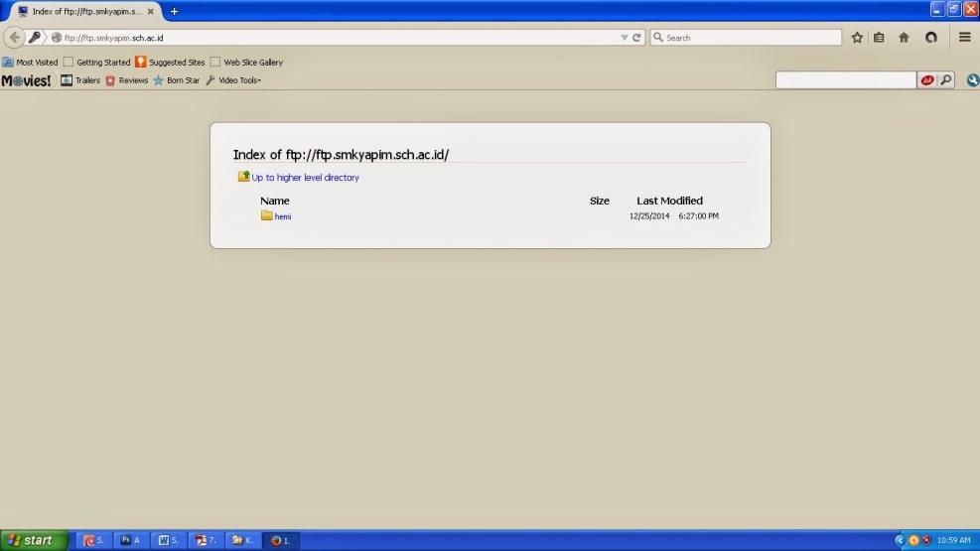Open Suggested Sites bookmark
The image size is (980, 551).
click(x=171, y=62)
